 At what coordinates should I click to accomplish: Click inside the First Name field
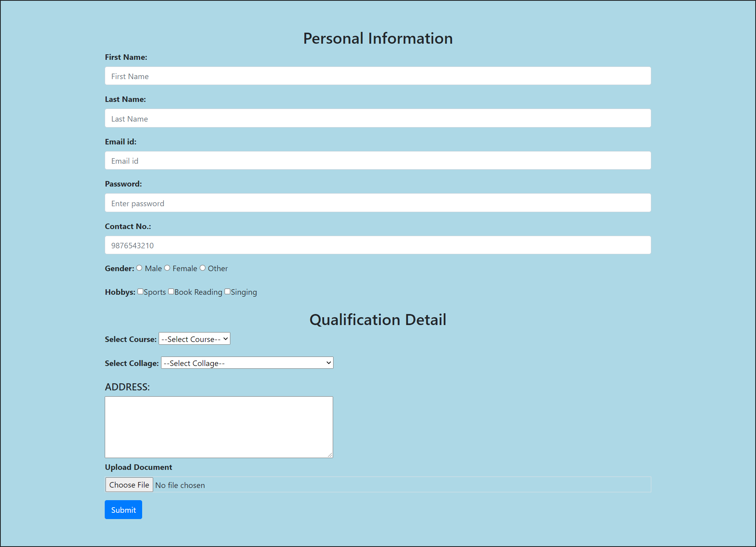point(377,76)
